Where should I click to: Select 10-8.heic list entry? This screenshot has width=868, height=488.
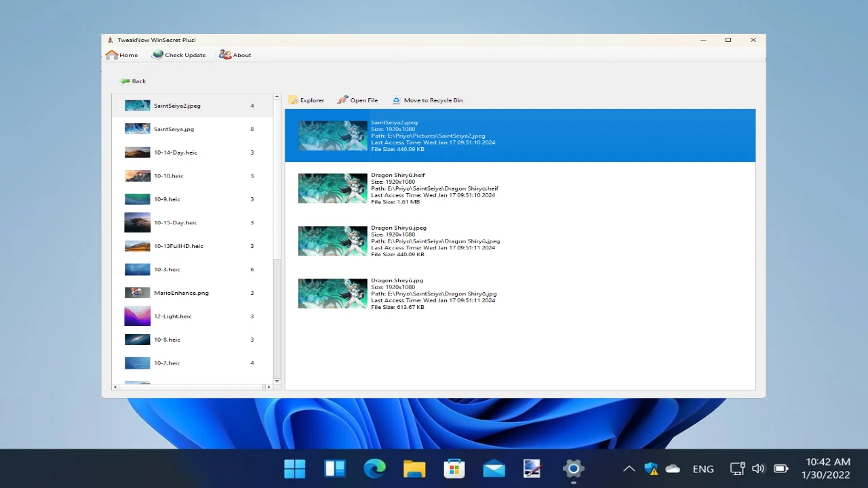coord(193,340)
